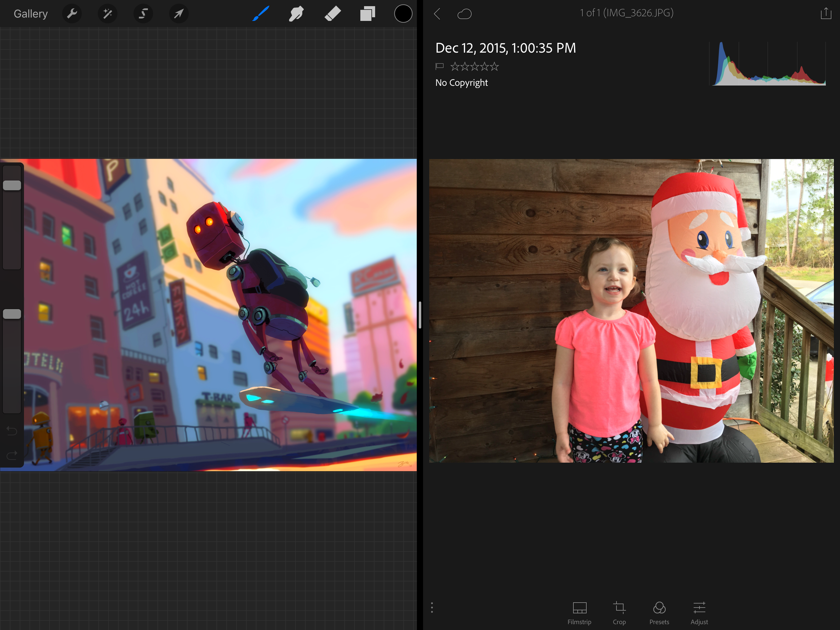This screenshot has height=630, width=840.
Task: Select the Selection S-shaped tool
Action: coord(143,14)
